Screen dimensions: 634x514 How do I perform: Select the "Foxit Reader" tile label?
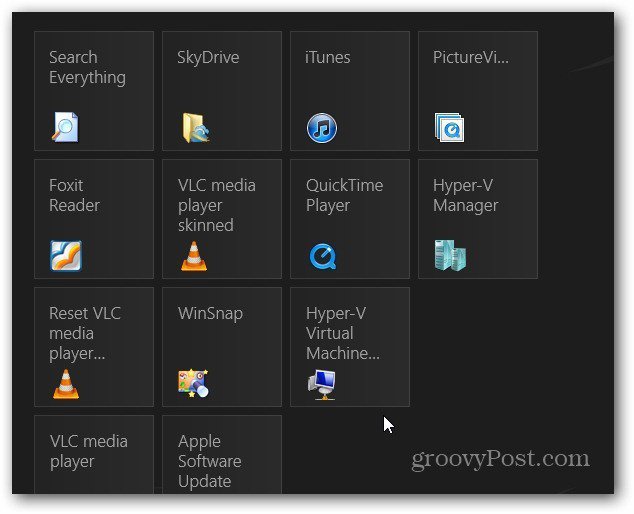tap(74, 195)
